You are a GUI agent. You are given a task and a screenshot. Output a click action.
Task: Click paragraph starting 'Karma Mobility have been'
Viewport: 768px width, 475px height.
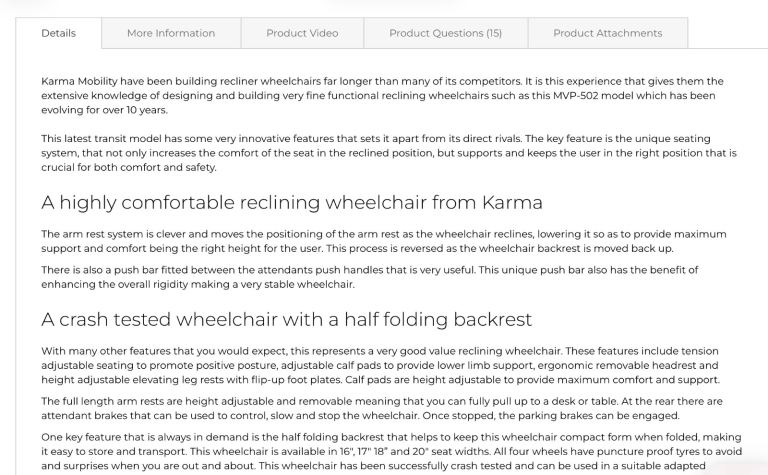(382, 95)
